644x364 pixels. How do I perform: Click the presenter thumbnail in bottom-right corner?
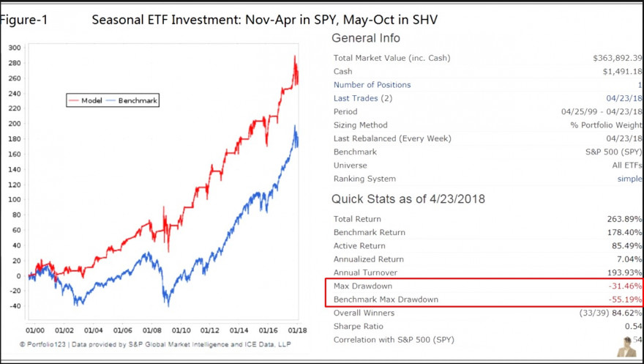[626, 346]
